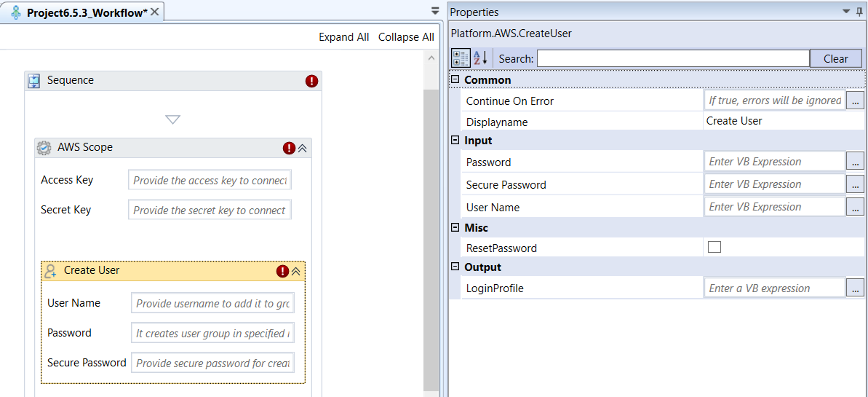Clear the properties search
868x397 pixels.
click(x=836, y=59)
